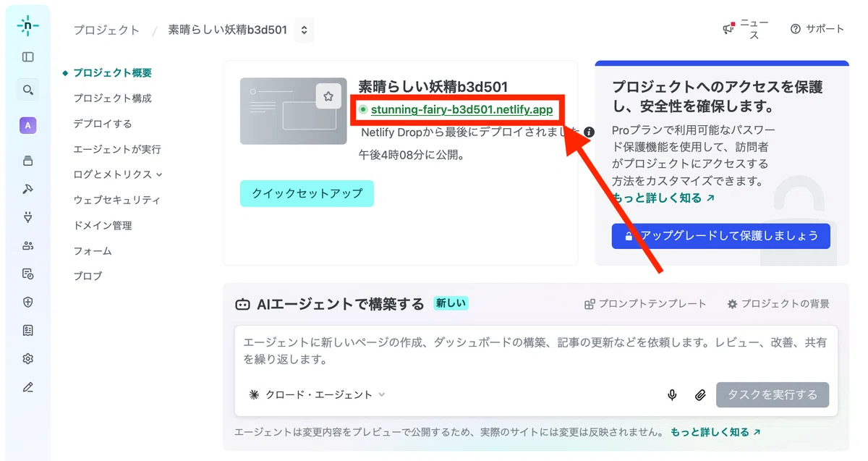Click the paperclip attachment icon

[699, 394]
